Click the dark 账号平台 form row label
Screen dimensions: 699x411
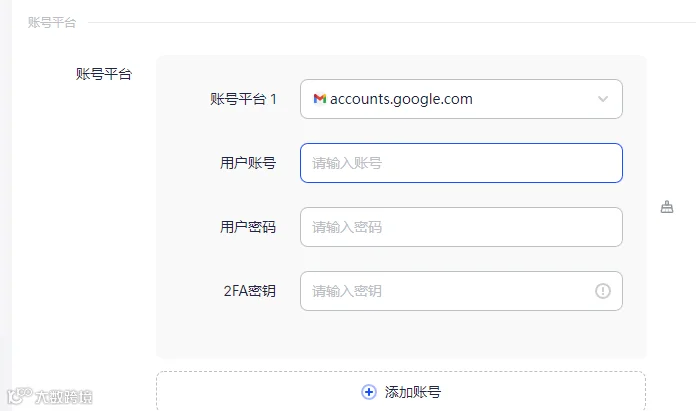tap(104, 74)
